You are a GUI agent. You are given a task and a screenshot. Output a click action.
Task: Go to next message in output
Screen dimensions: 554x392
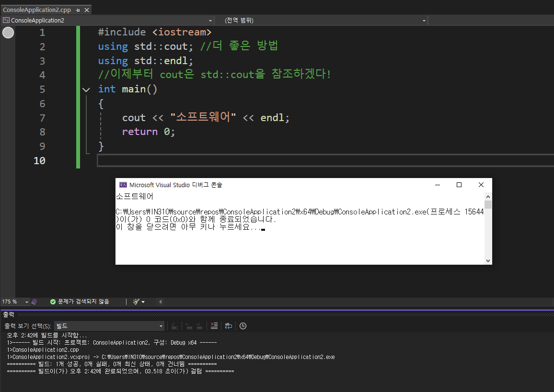199,326
